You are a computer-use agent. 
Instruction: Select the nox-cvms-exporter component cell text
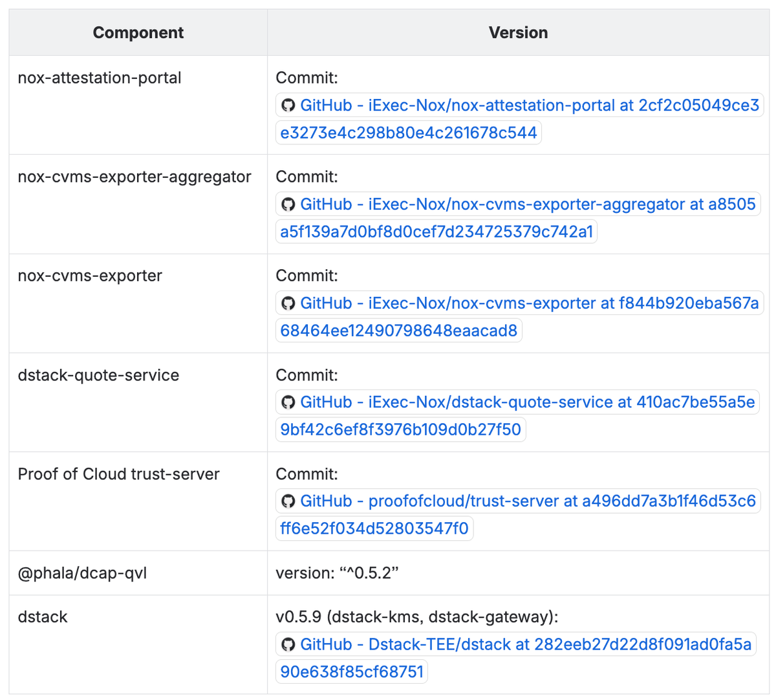90,276
